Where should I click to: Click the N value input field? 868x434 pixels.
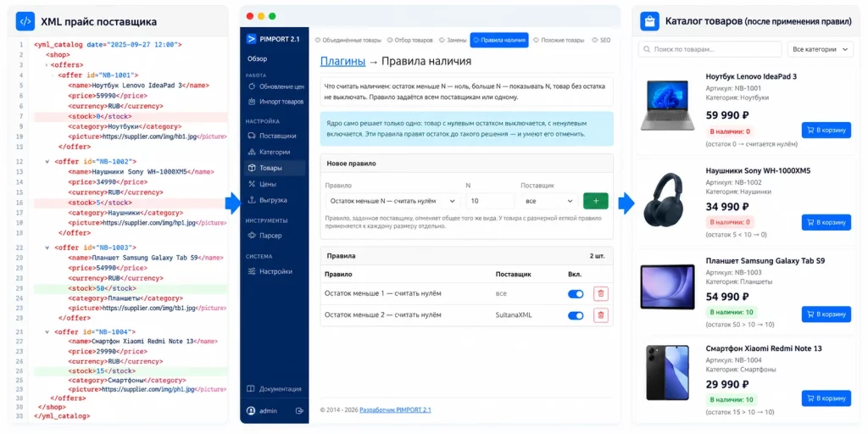tap(491, 201)
